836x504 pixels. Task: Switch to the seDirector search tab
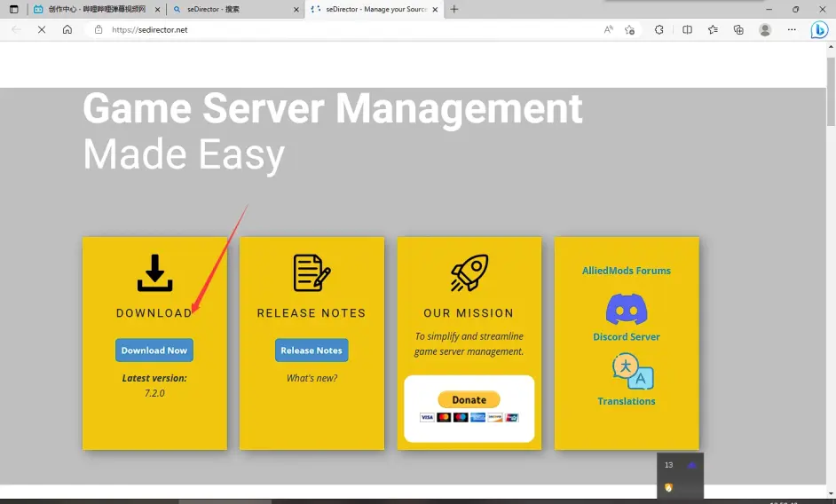[x=231, y=9]
